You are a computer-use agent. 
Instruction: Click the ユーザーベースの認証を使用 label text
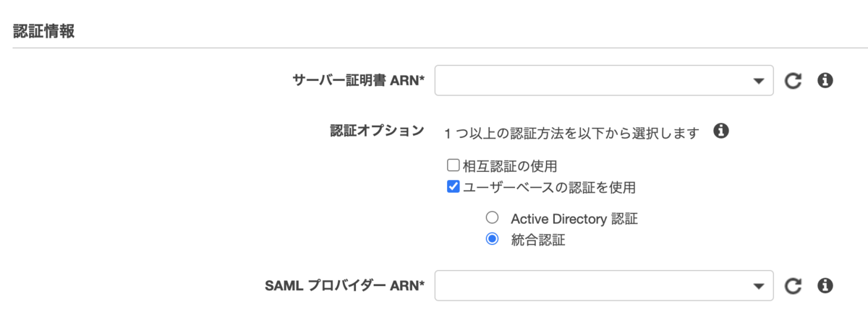(x=549, y=188)
